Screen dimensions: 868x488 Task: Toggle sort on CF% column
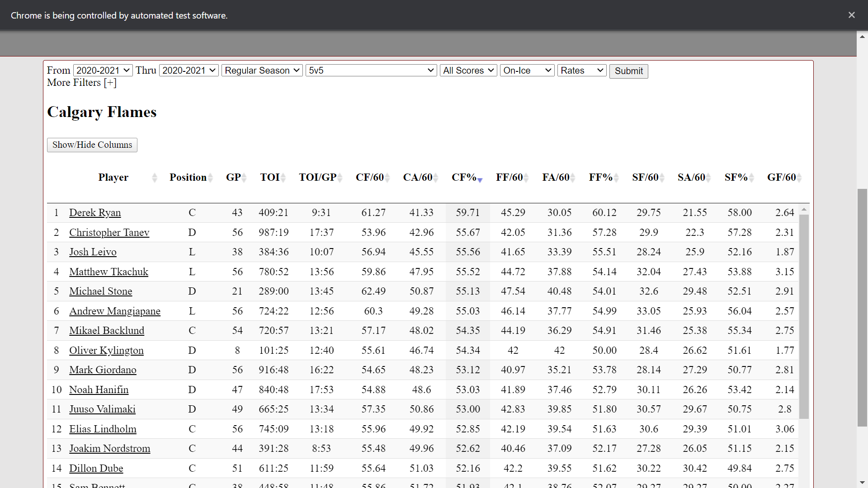tap(464, 178)
